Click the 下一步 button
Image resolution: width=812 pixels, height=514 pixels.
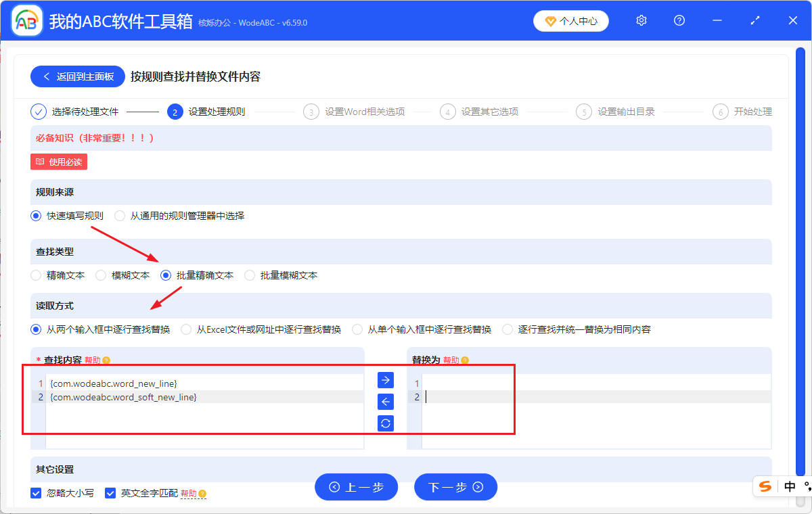(455, 486)
